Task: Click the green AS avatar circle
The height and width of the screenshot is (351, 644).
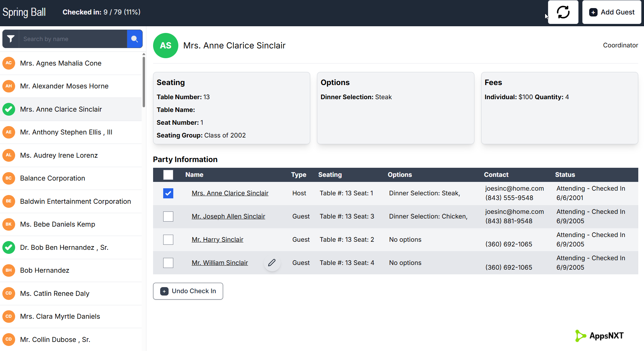Action: point(166,45)
